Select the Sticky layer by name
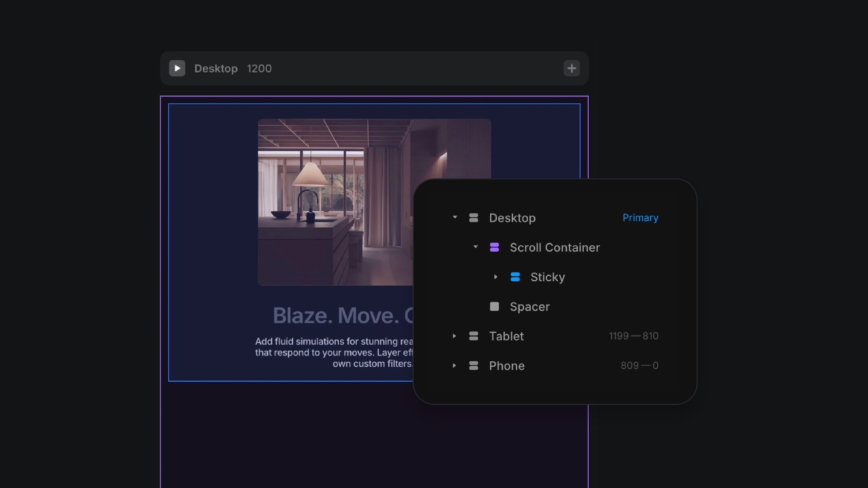This screenshot has height=488, width=868. [547, 277]
